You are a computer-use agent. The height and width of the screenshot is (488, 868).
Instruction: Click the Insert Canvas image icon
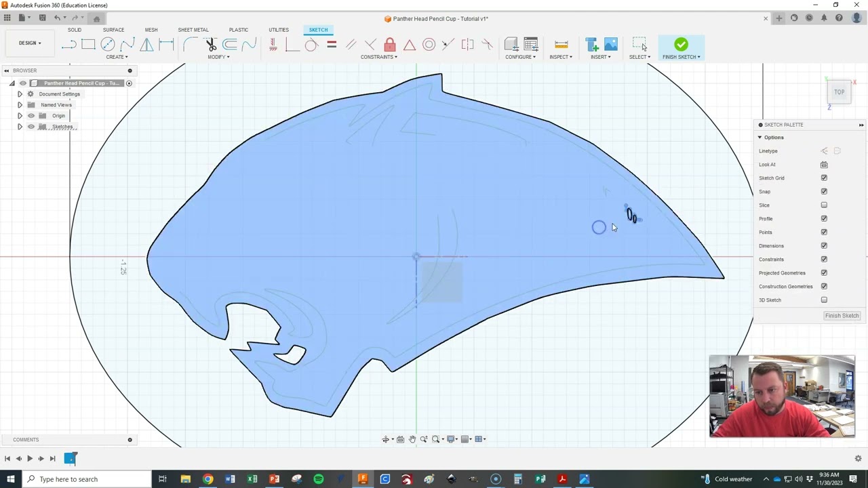click(x=610, y=45)
